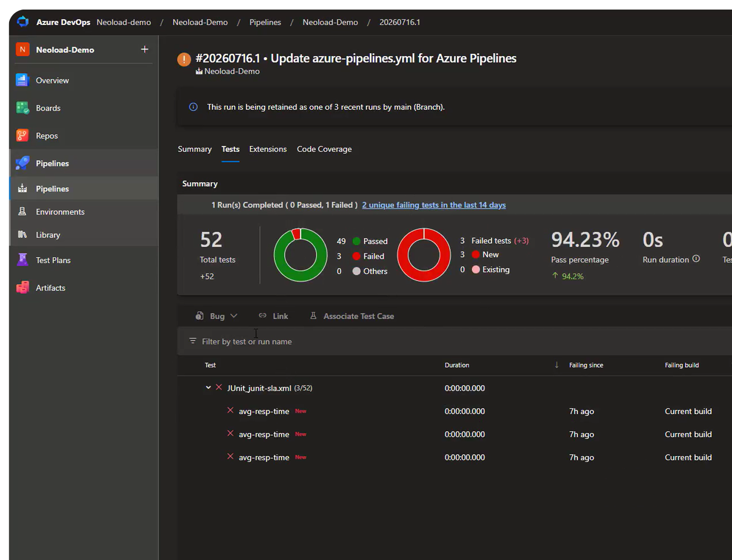Switch to the Code Coverage tab

[324, 149]
